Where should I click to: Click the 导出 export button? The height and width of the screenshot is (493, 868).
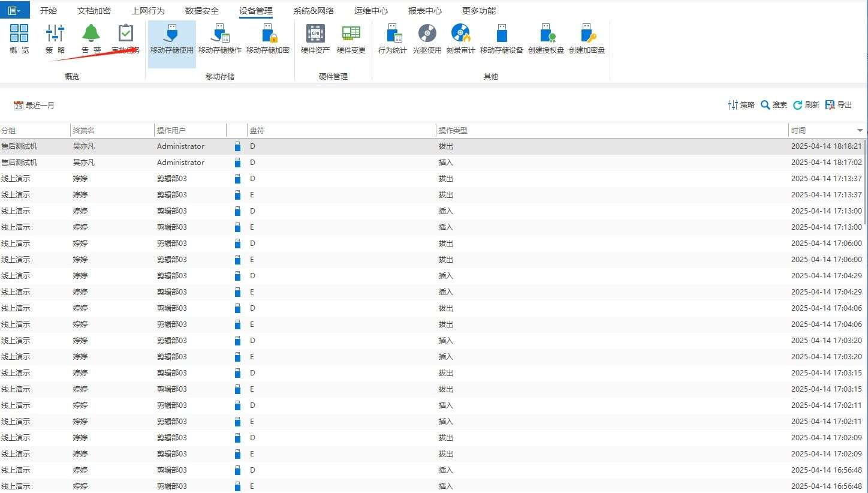point(839,105)
